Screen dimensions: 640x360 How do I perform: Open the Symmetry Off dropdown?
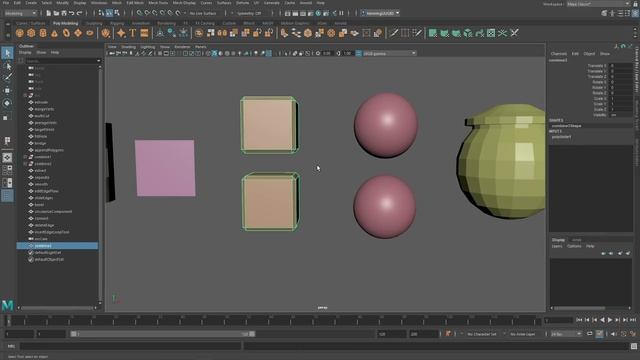pos(249,13)
